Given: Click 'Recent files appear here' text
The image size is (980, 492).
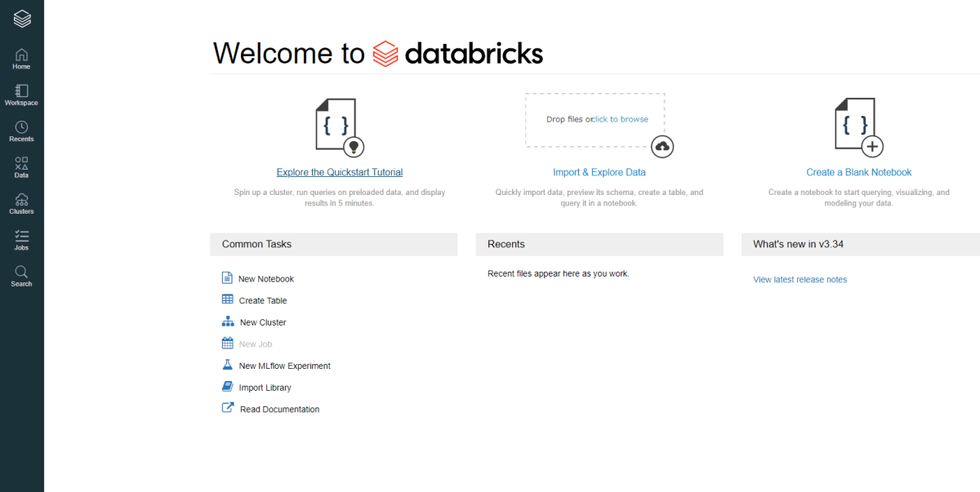Looking at the screenshot, I should tap(559, 274).
